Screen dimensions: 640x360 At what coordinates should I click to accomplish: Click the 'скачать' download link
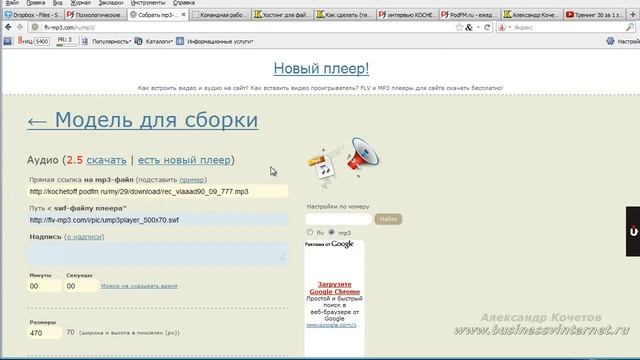pyautogui.click(x=106, y=160)
